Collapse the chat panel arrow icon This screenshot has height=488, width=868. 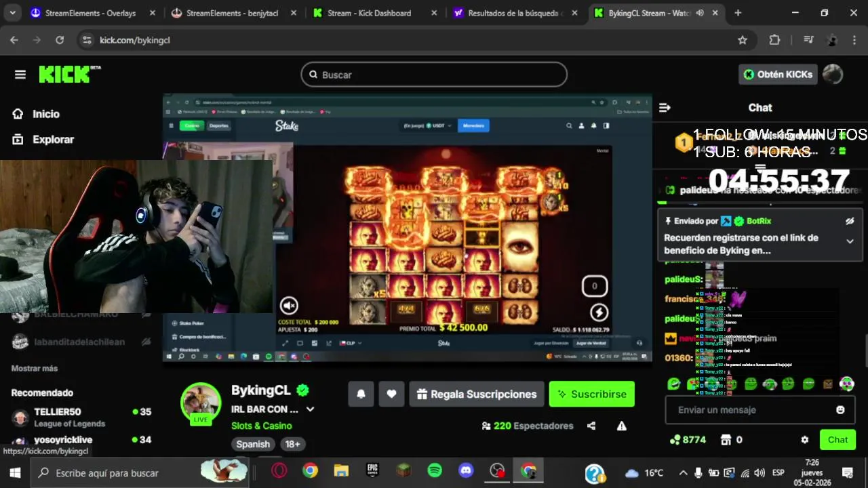pyautogui.click(x=665, y=107)
